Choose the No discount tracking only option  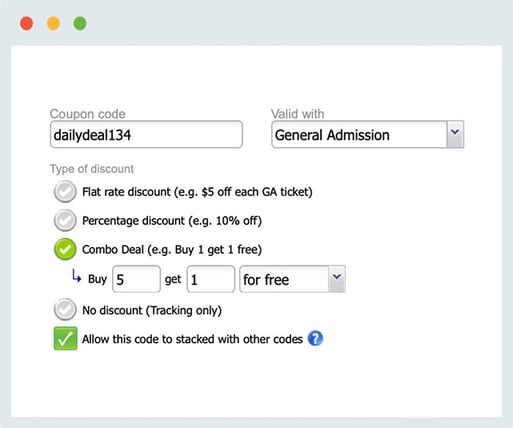click(65, 310)
